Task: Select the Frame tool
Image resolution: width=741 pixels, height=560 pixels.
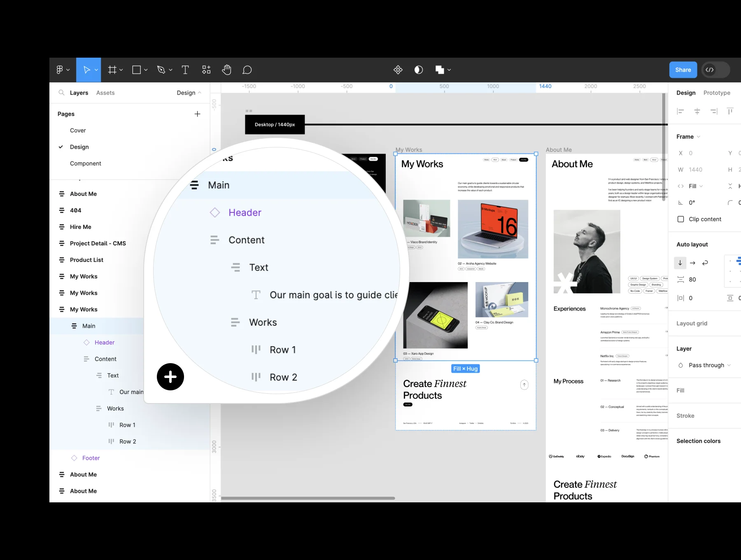Action: [112, 70]
